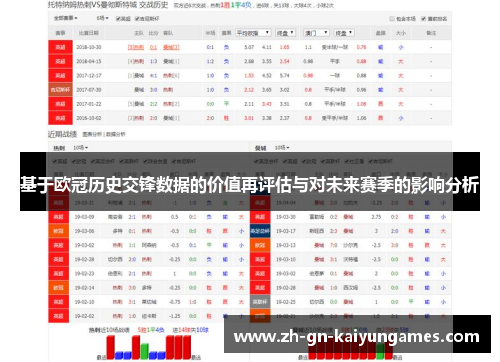
Task: Click odds value 5.07 in 2018-10-30 row
Action: click(x=249, y=47)
